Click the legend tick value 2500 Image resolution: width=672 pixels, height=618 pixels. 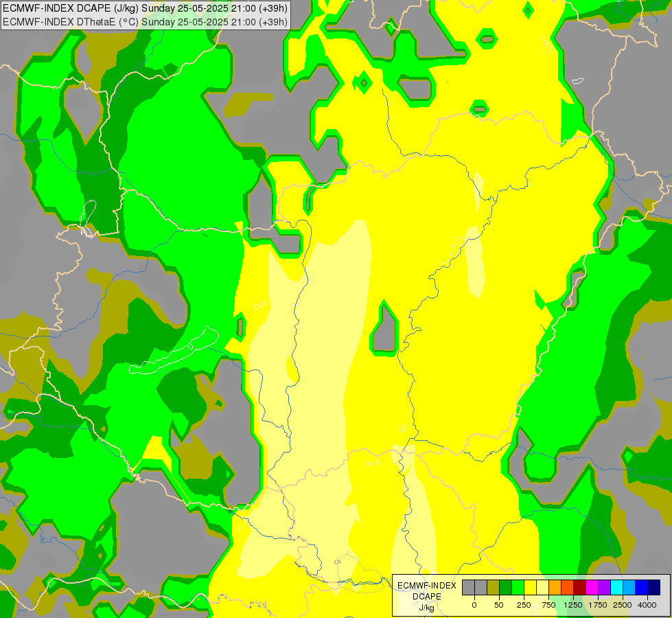[x=623, y=605]
